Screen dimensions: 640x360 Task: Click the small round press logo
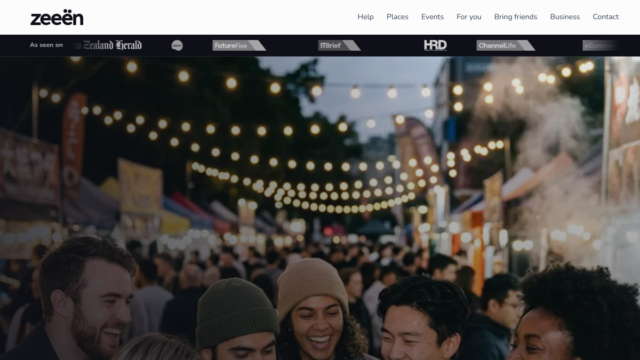tap(177, 45)
